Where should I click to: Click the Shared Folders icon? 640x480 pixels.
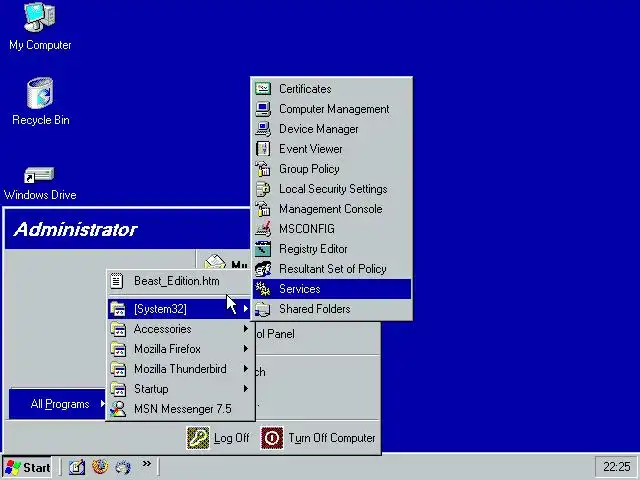click(x=263, y=309)
